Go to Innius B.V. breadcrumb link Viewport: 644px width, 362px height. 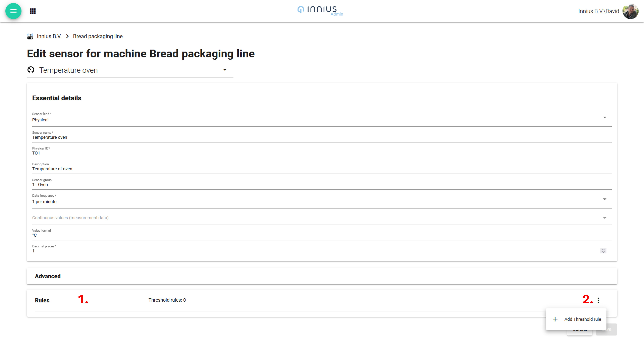tap(49, 36)
